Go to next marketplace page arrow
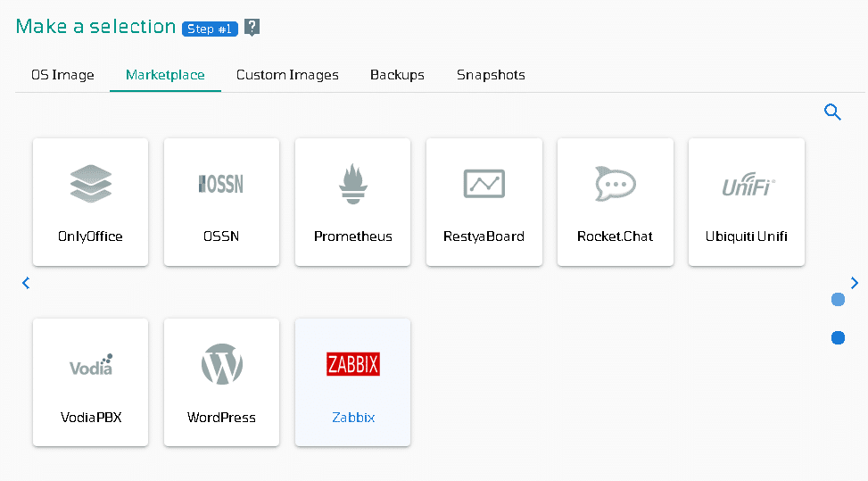868x481 pixels. point(854,284)
